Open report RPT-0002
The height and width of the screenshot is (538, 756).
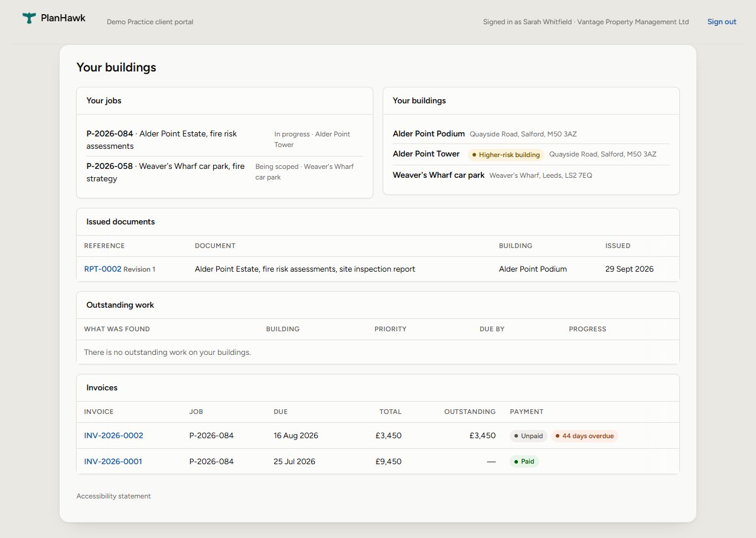[x=103, y=269]
